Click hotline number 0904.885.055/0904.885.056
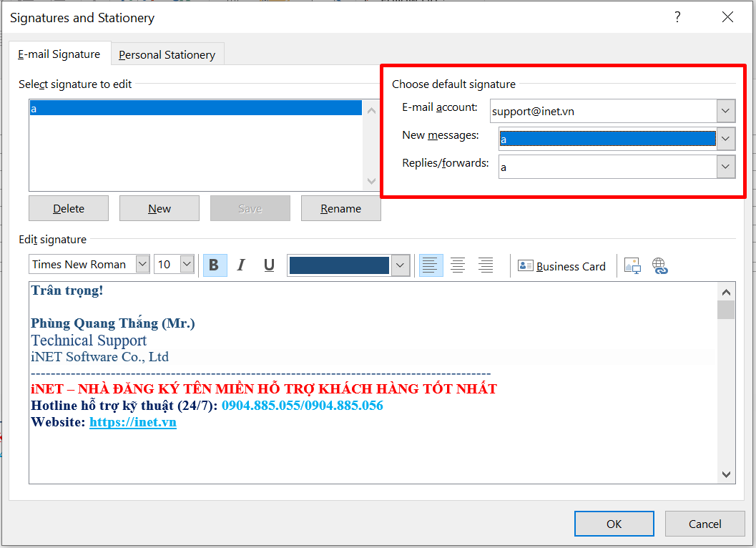Screen dimensions: 756x548 tap(303, 406)
